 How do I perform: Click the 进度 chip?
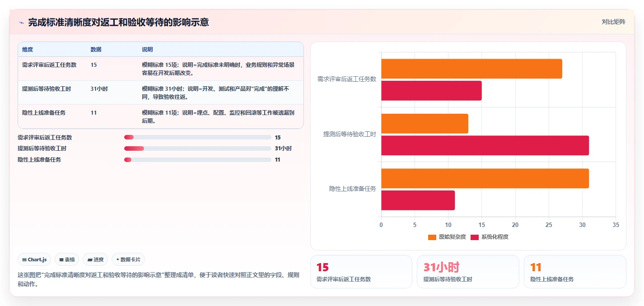click(95, 260)
